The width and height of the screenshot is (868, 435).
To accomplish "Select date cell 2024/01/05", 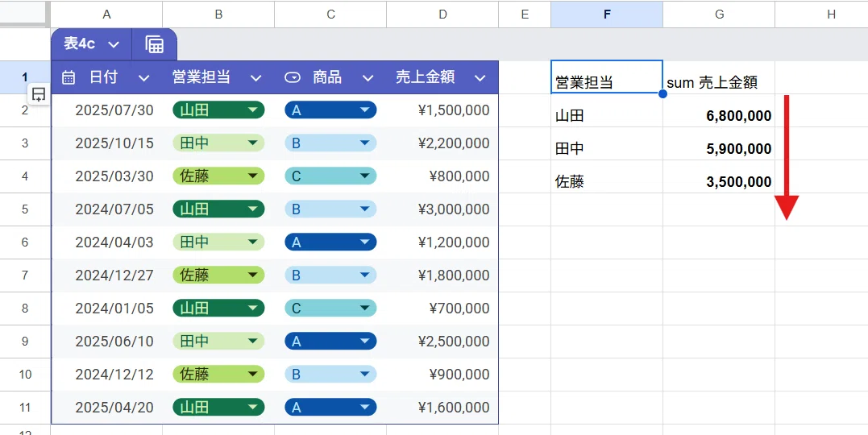I will coord(107,309).
